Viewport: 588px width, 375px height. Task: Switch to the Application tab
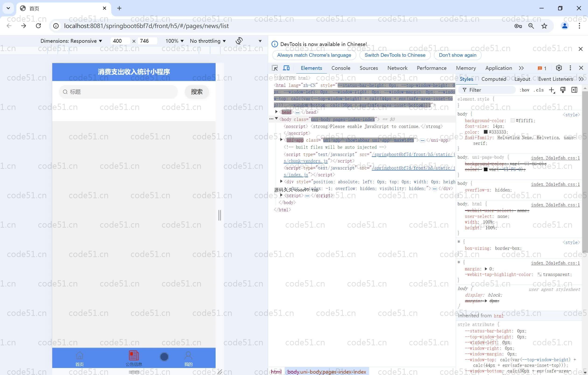499,68
